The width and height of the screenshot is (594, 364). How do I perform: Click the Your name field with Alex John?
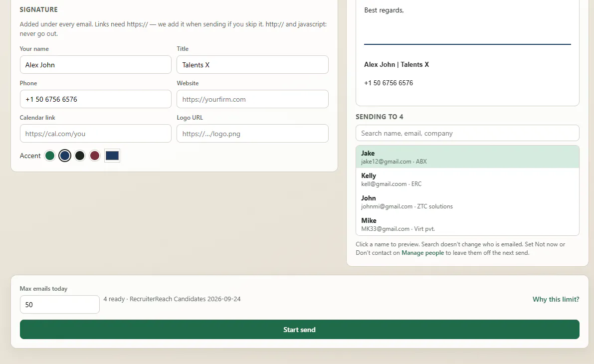(x=95, y=65)
